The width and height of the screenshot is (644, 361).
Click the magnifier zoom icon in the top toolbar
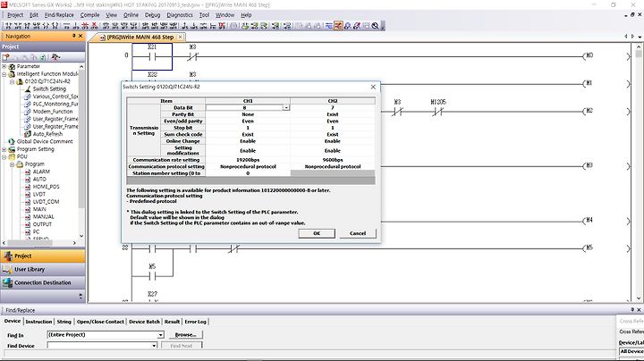(375, 26)
